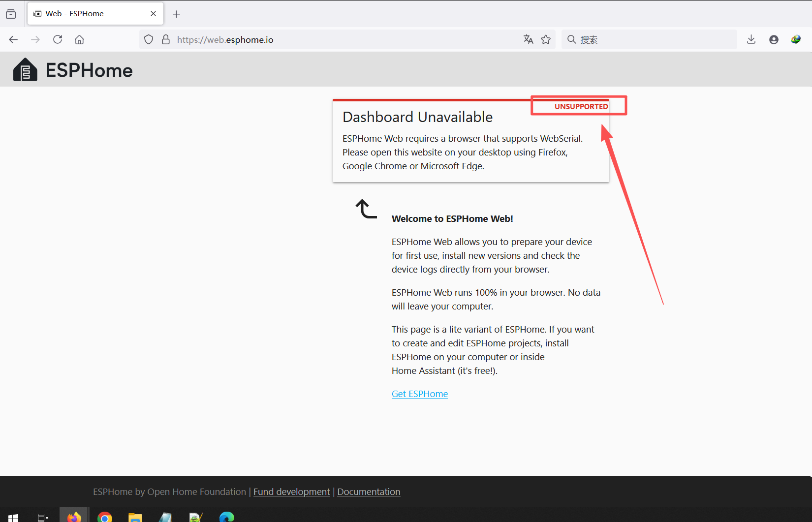The image size is (812, 522).
Task: Launch Microsoft Edge from the taskbar
Action: 227,517
